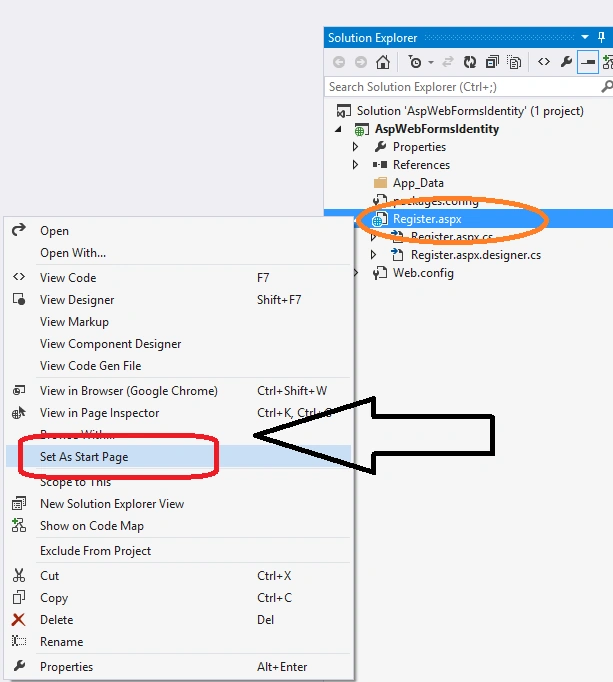The height and width of the screenshot is (682, 613).
Task: Choose View Markup menu entry
Action: (178, 322)
